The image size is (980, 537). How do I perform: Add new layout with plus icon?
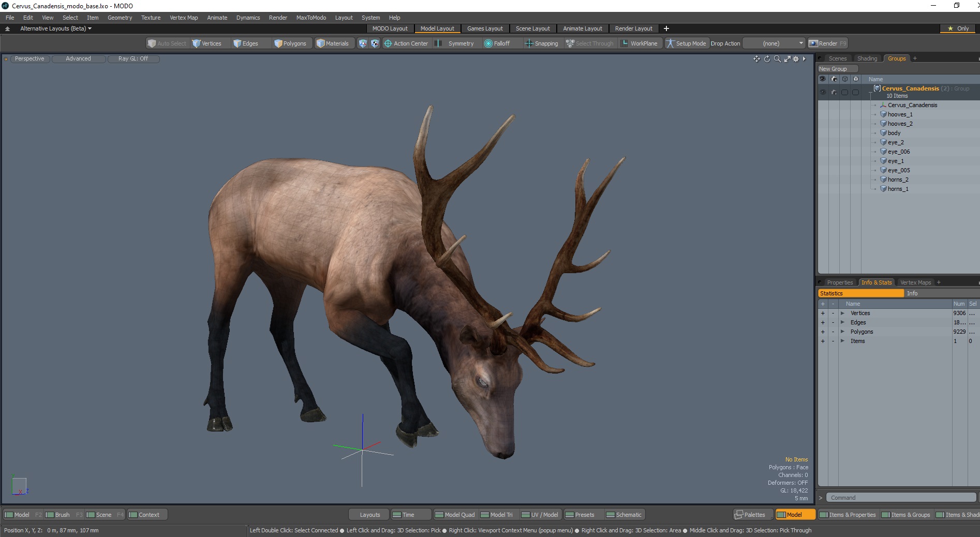(666, 28)
